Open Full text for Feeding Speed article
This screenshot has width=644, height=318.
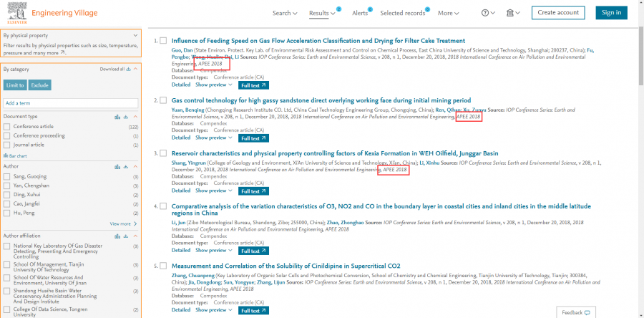pos(253,85)
